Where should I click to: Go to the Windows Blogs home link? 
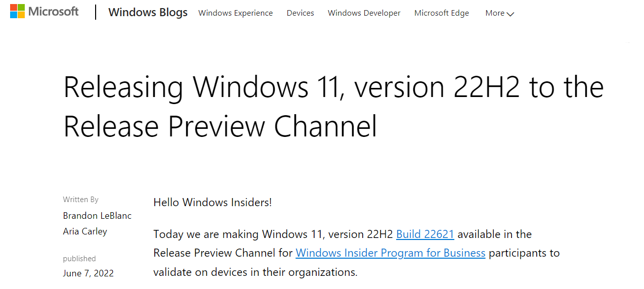tap(148, 13)
